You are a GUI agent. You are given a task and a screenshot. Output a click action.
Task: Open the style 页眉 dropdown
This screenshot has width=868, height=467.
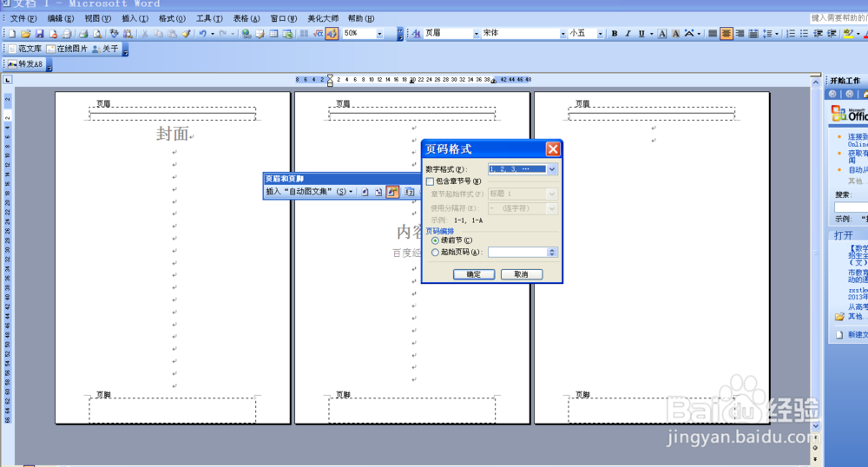click(x=476, y=34)
